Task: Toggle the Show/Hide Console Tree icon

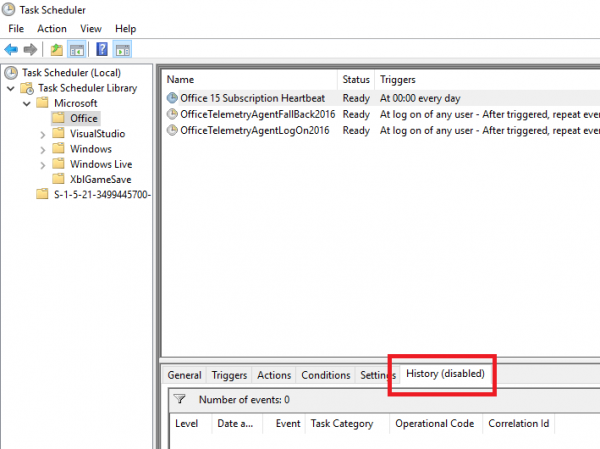Action: click(x=77, y=50)
